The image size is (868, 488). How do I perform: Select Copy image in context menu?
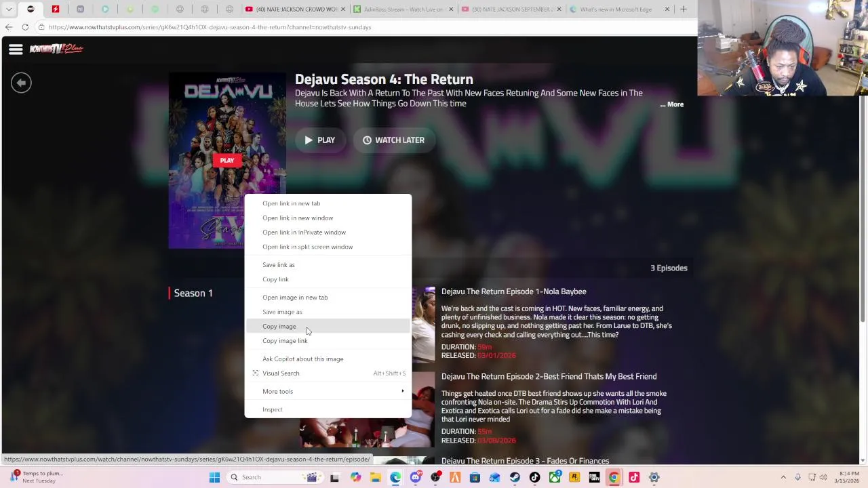328,326
